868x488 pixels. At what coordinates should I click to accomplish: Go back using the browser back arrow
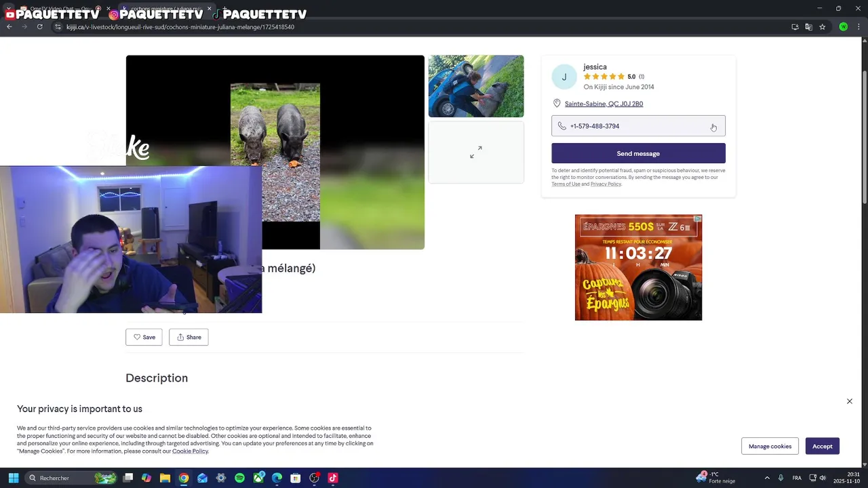tap(9, 26)
